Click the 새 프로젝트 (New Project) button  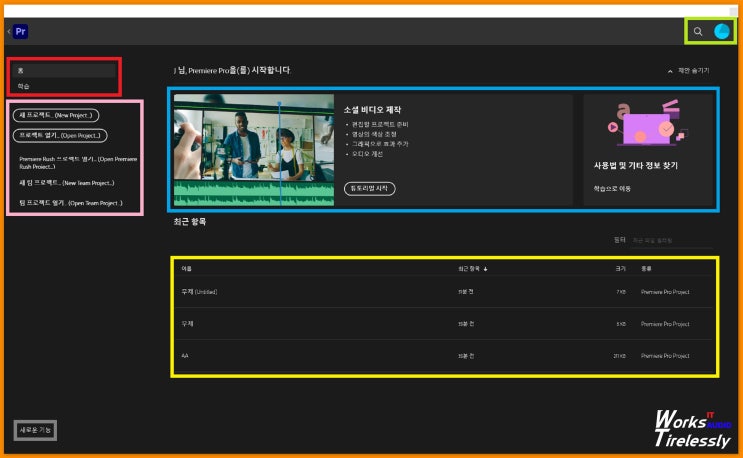pos(56,115)
